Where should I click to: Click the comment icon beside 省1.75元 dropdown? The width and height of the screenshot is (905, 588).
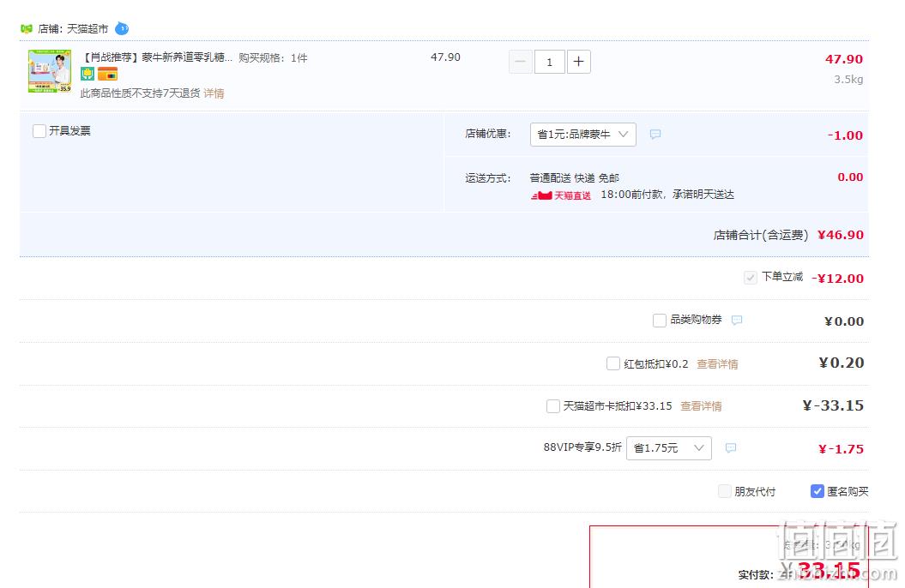click(731, 448)
